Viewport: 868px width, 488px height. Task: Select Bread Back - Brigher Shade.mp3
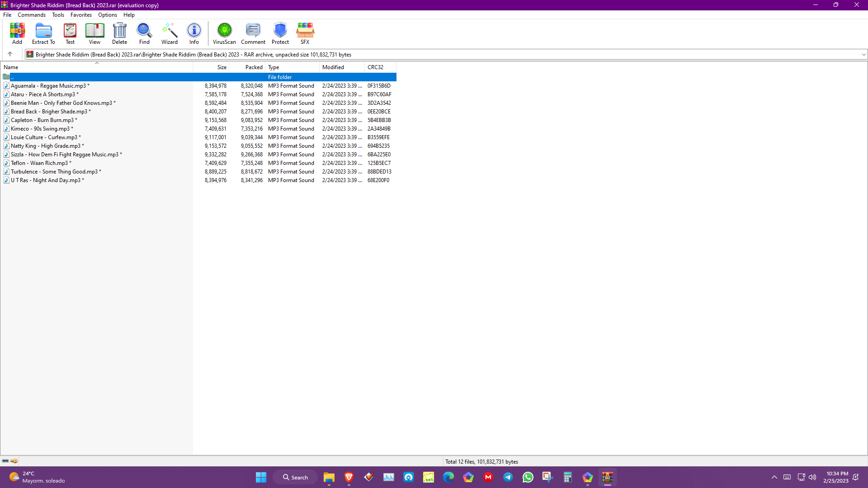click(x=199, y=112)
